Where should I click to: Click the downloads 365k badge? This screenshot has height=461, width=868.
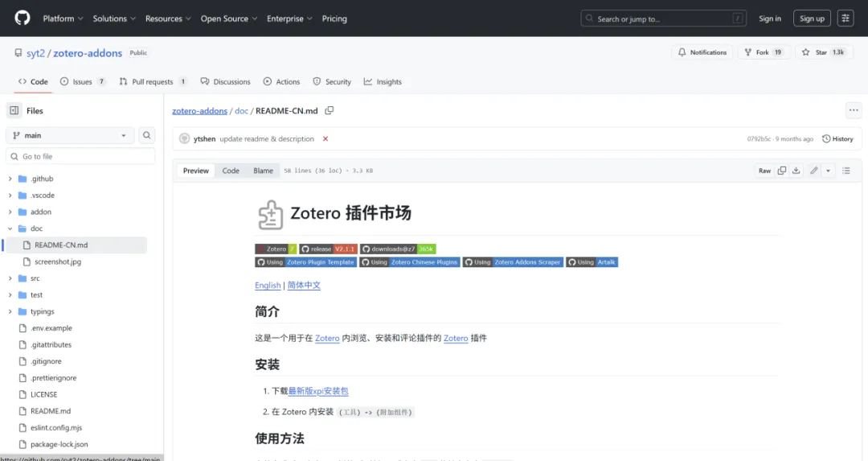pyautogui.click(x=398, y=249)
